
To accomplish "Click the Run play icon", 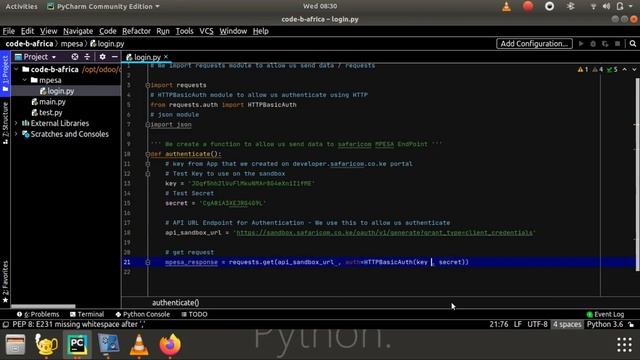I will pyautogui.click(x=581, y=44).
